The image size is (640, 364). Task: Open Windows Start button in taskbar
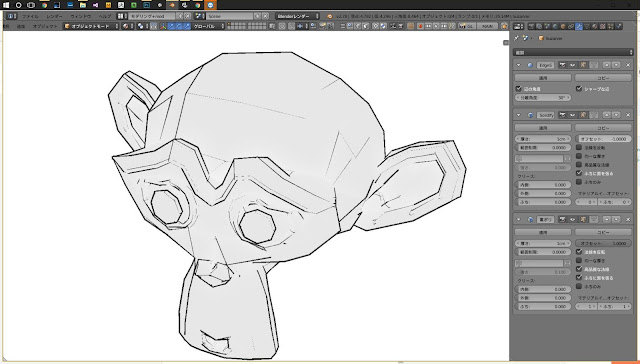[6, 5]
